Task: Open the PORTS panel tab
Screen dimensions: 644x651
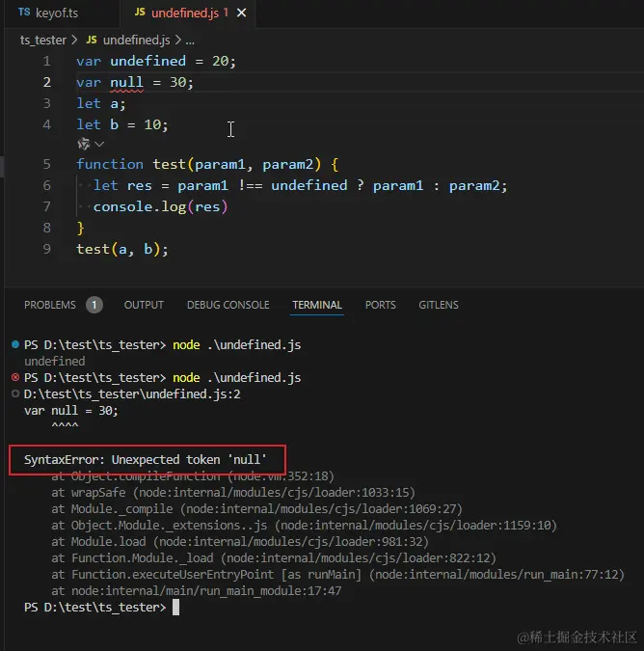Action: pyautogui.click(x=380, y=305)
